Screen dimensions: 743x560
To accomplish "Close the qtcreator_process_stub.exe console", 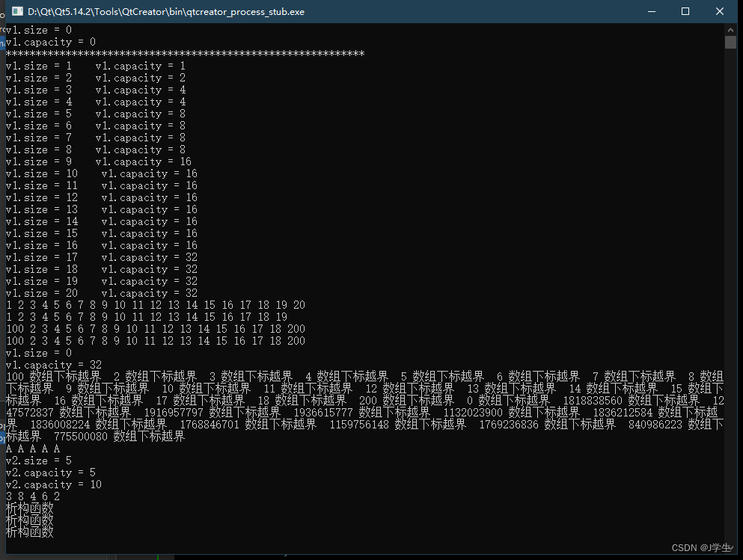I will pyautogui.click(x=719, y=11).
